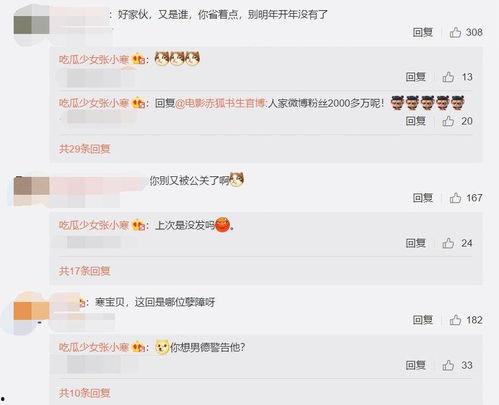Click the badge icon beside 吃瓜少女张小寒 in first reply
The image size is (499, 405).
point(138,59)
